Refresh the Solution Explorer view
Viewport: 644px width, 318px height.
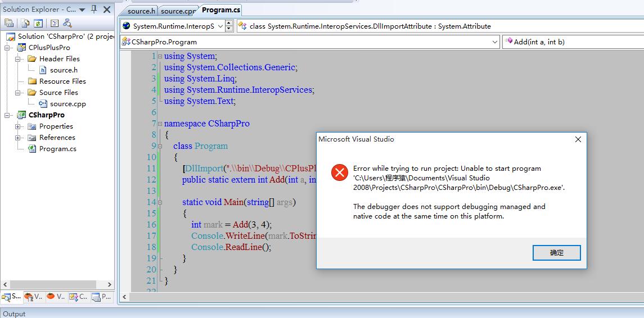click(x=38, y=23)
